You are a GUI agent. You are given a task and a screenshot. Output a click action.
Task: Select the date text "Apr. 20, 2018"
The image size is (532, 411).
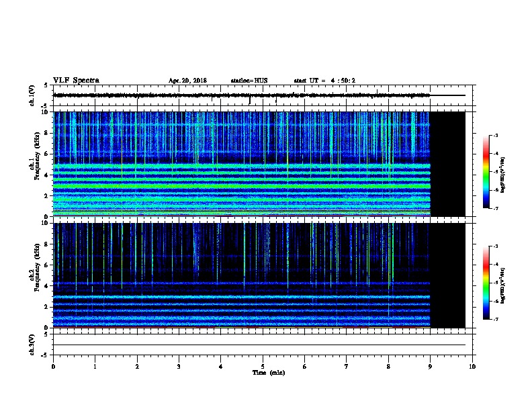tap(187, 81)
